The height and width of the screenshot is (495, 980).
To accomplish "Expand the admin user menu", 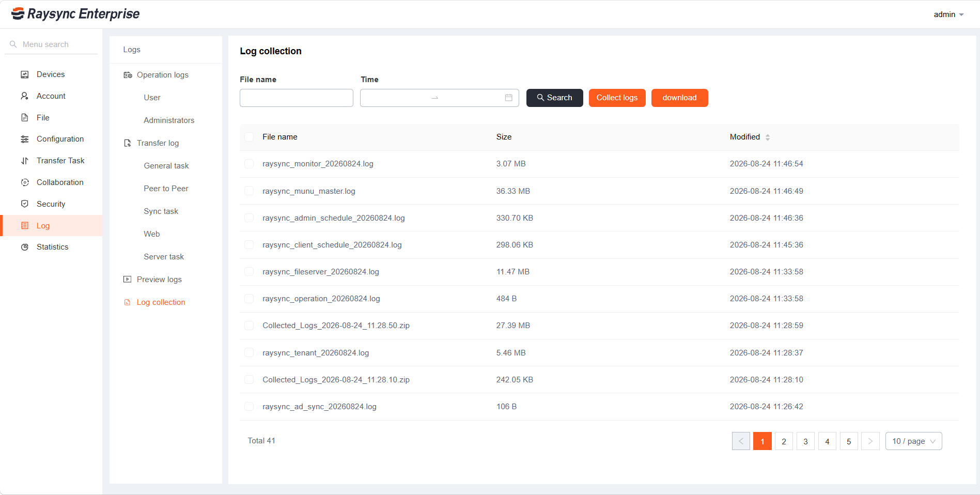I will (x=948, y=14).
